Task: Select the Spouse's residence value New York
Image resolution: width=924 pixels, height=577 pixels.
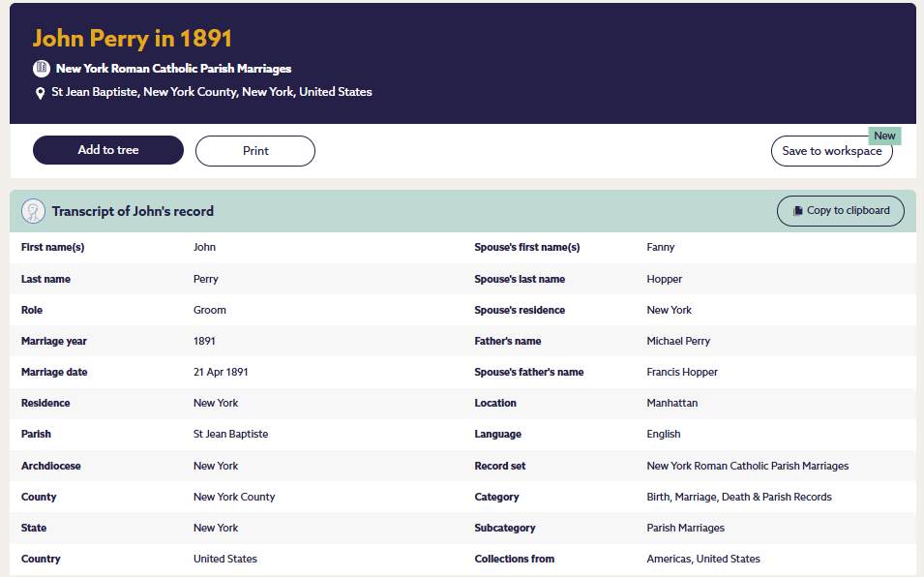Action: click(x=669, y=310)
